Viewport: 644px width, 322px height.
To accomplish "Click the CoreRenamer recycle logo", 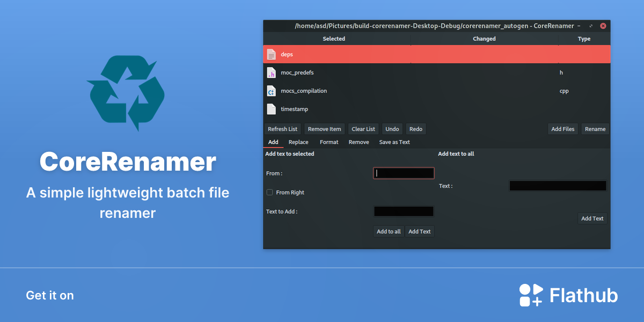I will click(126, 93).
